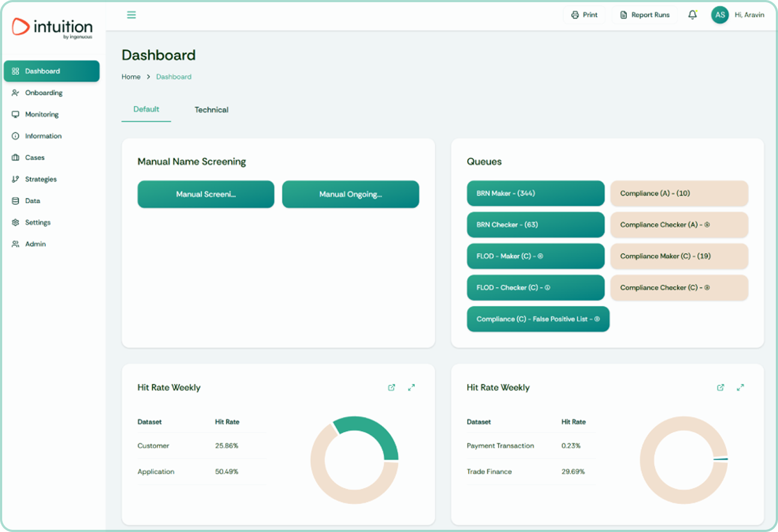Click the document icon beside Report Runs

(x=623, y=15)
